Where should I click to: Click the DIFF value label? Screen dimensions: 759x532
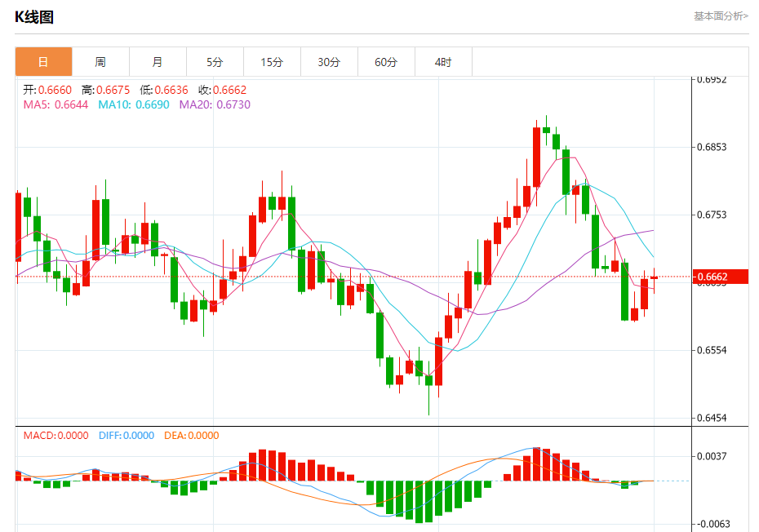(126, 436)
